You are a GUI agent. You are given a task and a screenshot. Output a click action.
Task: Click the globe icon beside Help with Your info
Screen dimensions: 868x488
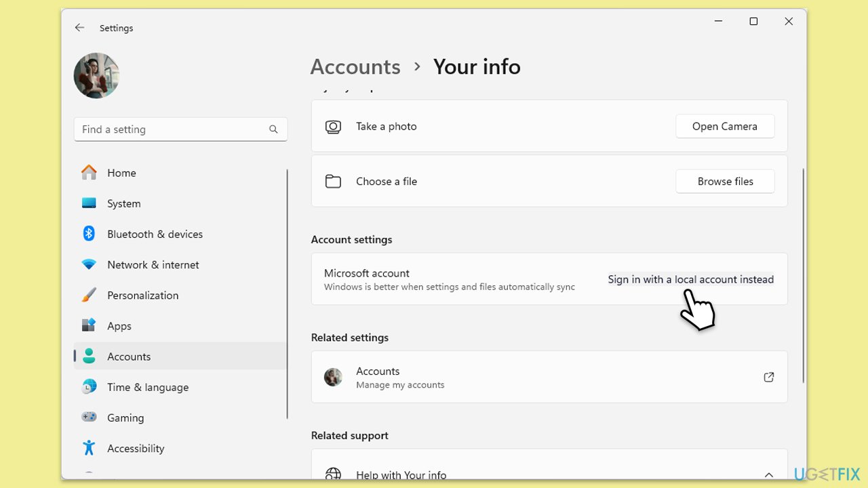click(333, 474)
